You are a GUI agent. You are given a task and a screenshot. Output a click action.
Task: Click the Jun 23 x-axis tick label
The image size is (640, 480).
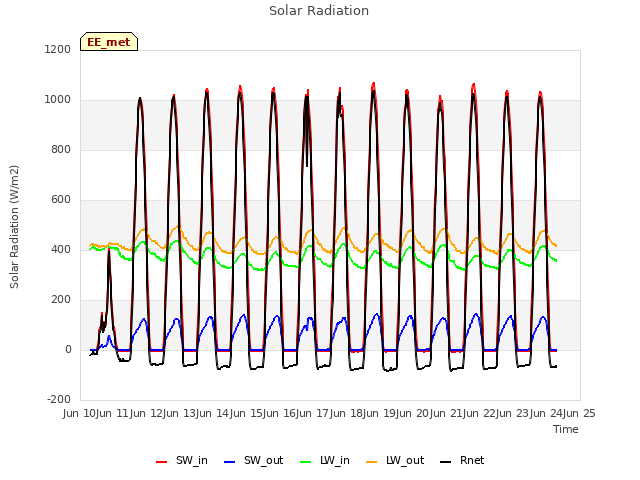[514, 413]
